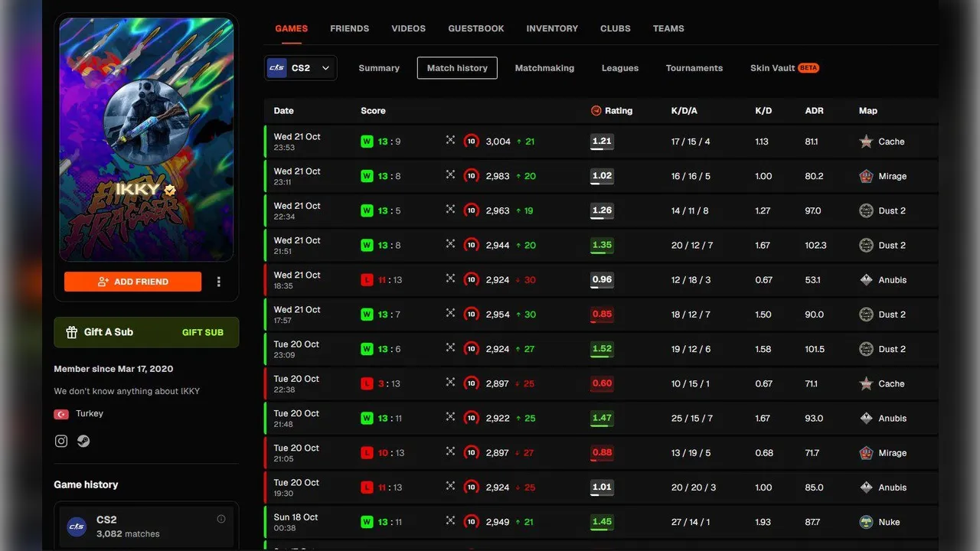Click the Anubis map icon in the 18:35 match row
Image resolution: width=980 pixels, height=551 pixels.
[x=866, y=280]
